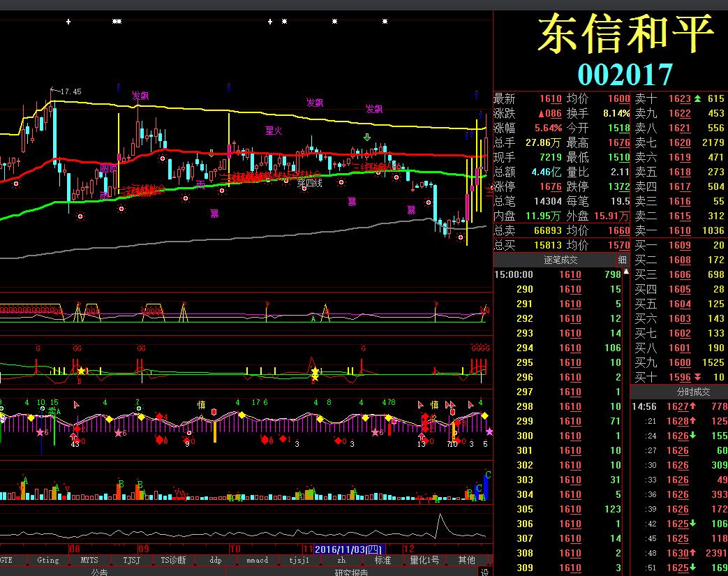
Task: Select the zh indicator tab
Action: 341,560
